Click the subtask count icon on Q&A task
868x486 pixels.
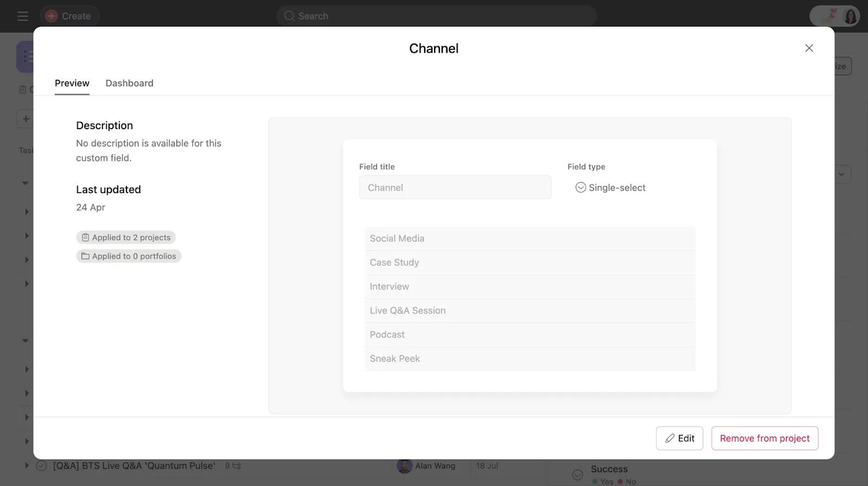(x=237, y=466)
